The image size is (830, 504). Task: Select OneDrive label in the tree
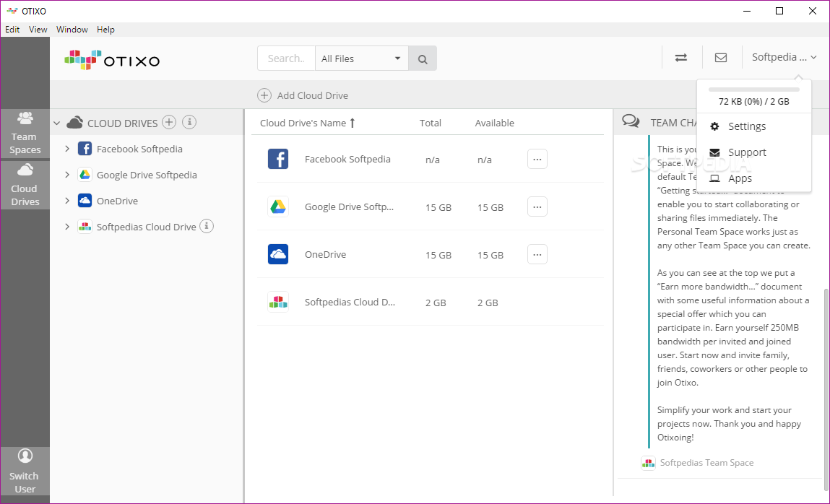pos(117,201)
